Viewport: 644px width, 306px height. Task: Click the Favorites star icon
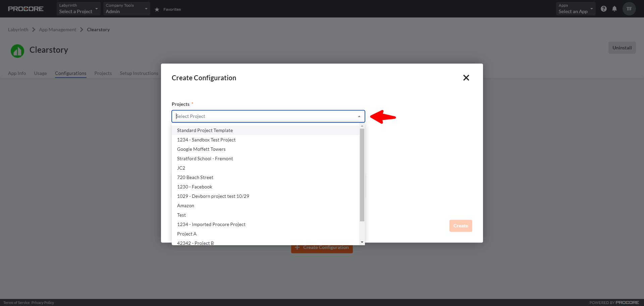157,9
